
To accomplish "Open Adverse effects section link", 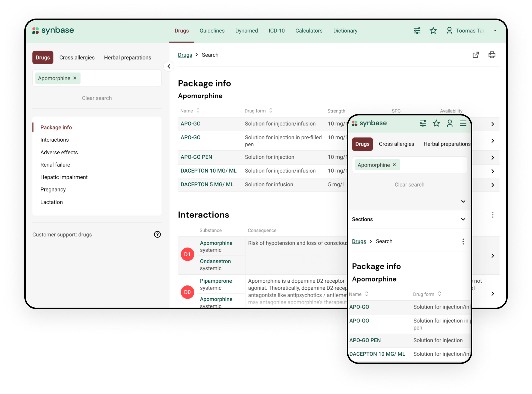I will [x=59, y=152].
